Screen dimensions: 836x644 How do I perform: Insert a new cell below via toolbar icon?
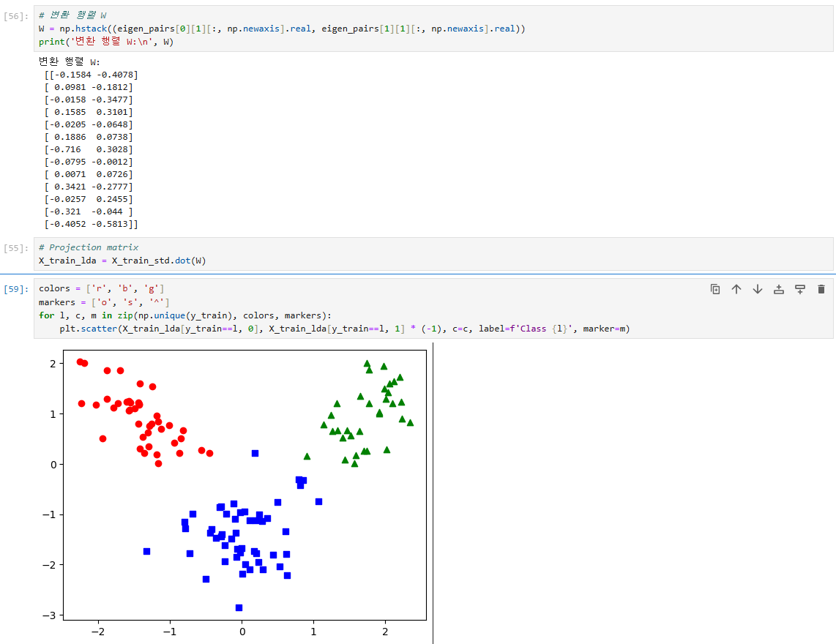click(799, 288)
